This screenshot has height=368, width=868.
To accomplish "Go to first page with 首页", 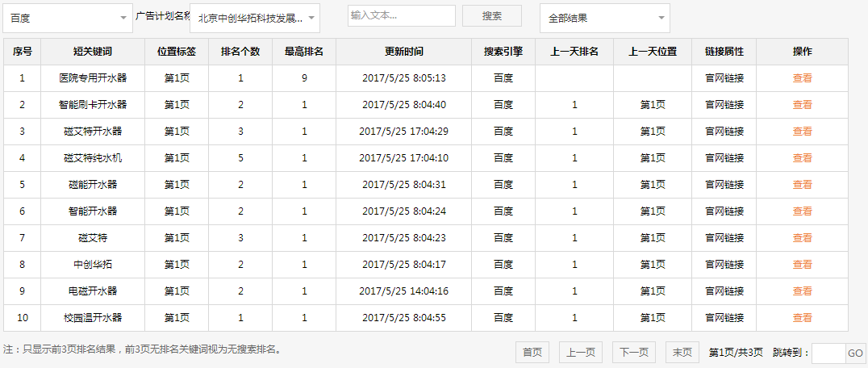I will (532, 353).
